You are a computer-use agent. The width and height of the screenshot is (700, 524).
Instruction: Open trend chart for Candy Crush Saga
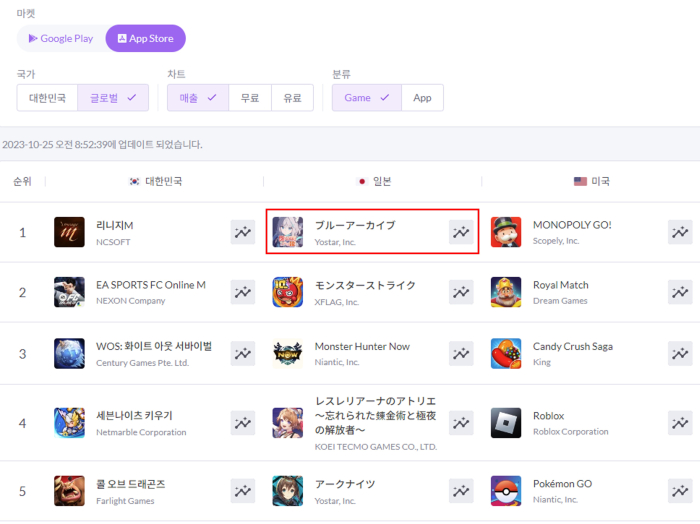tap(680, 353)
